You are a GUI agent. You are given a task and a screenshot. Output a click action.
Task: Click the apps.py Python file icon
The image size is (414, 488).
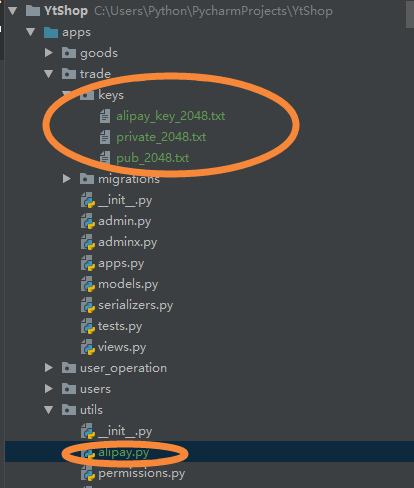(x=88, y=263)
